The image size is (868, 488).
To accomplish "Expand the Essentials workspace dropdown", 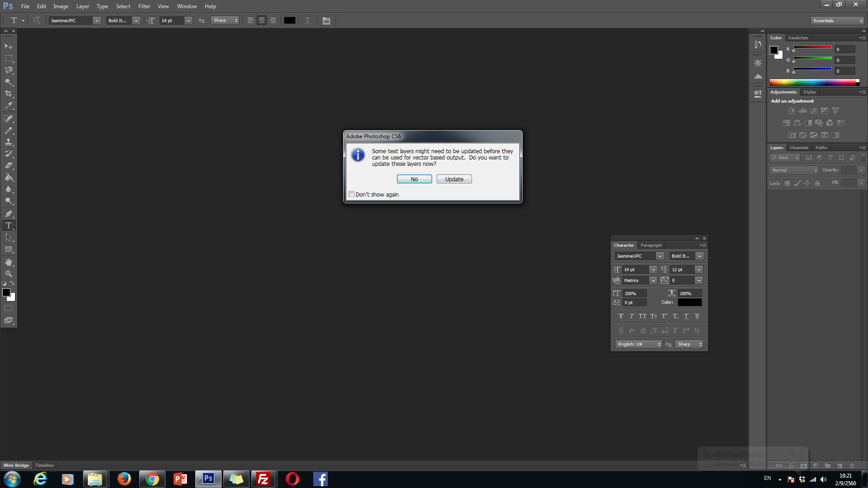I will (837, 20).
